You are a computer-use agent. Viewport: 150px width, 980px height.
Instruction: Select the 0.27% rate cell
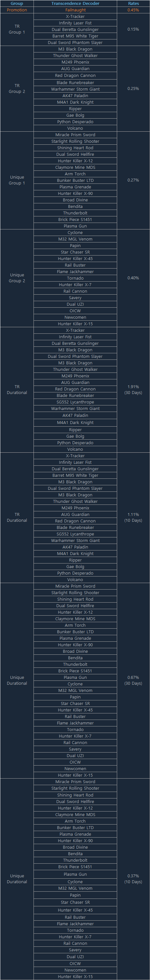coord(133,180)
